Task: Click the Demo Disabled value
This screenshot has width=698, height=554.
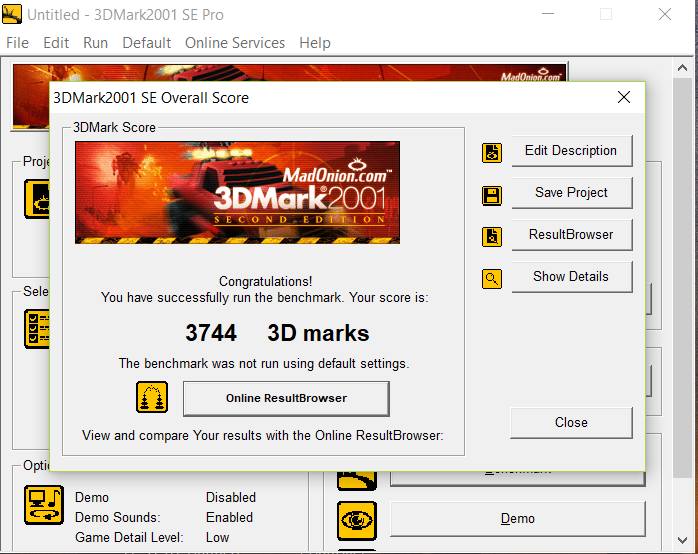Action: pos(231,497)
